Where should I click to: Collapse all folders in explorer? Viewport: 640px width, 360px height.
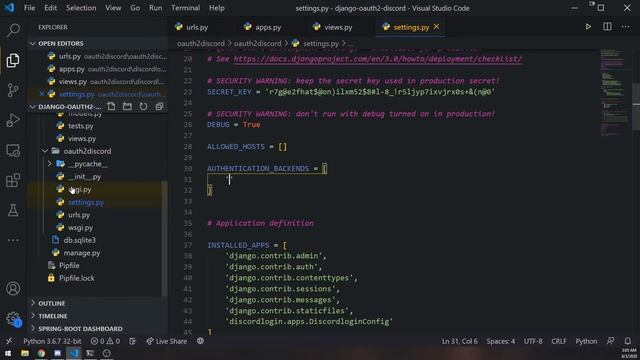(x=159, y=107)
